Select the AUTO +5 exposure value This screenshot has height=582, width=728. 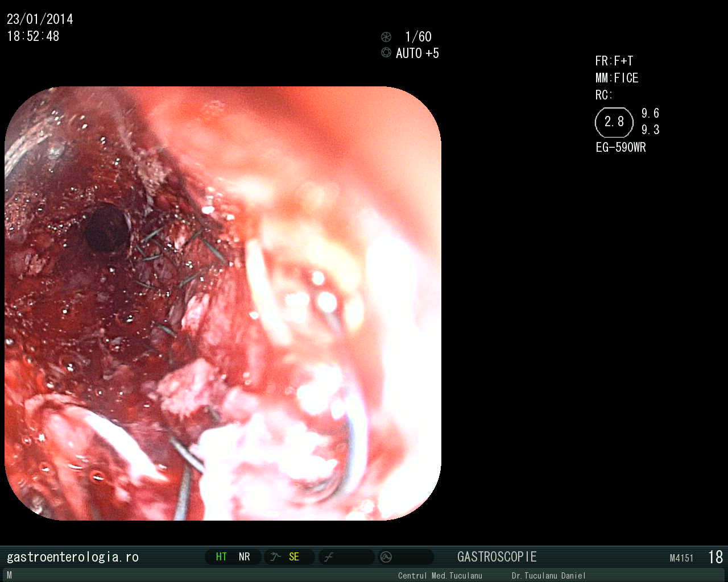(417, 53)
